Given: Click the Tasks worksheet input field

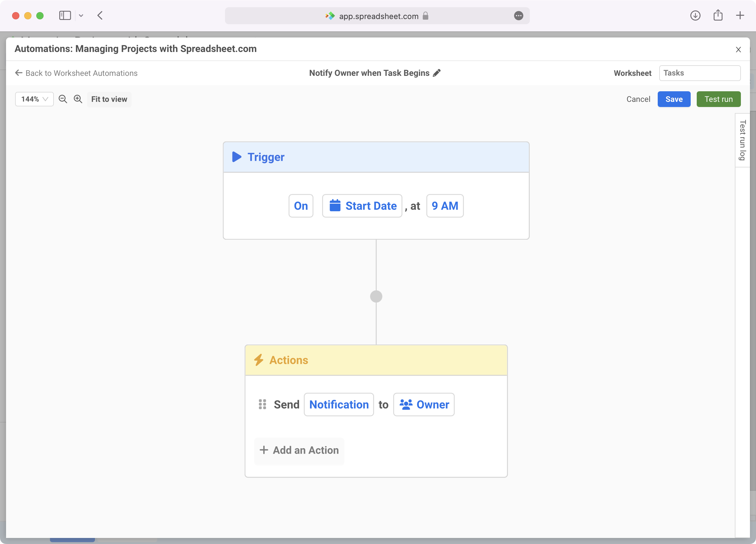Looking at the screenshot, I should tap(700, 73).
